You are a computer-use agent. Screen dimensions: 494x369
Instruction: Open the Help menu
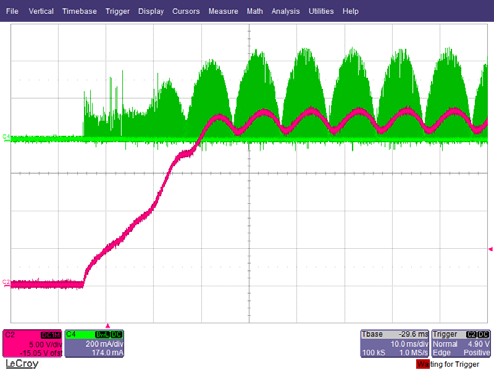(x=350, y=11)
